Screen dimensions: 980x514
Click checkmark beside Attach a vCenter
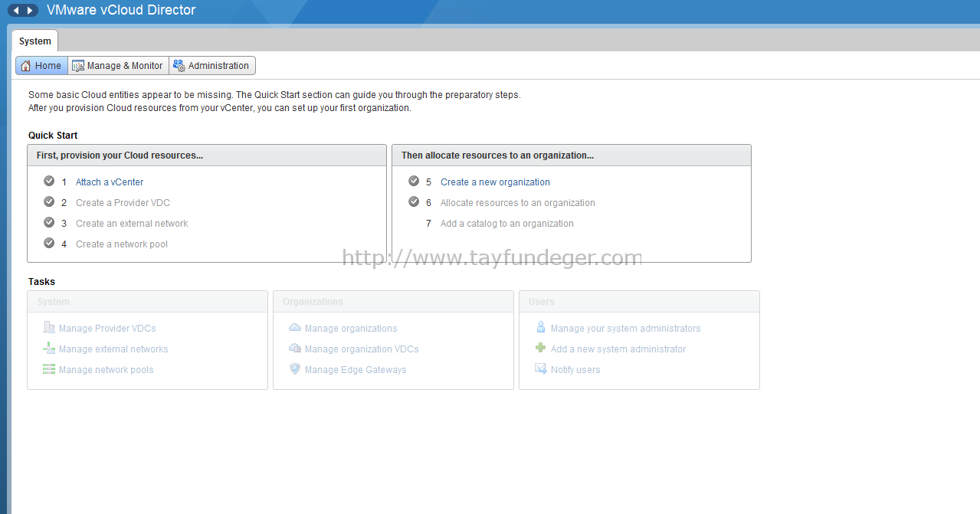coord(49,182)
